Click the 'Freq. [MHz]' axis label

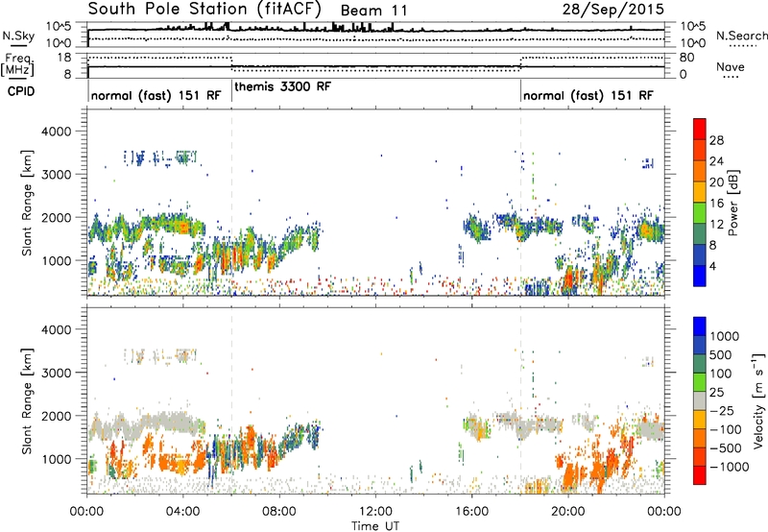(x=17, y=64)
